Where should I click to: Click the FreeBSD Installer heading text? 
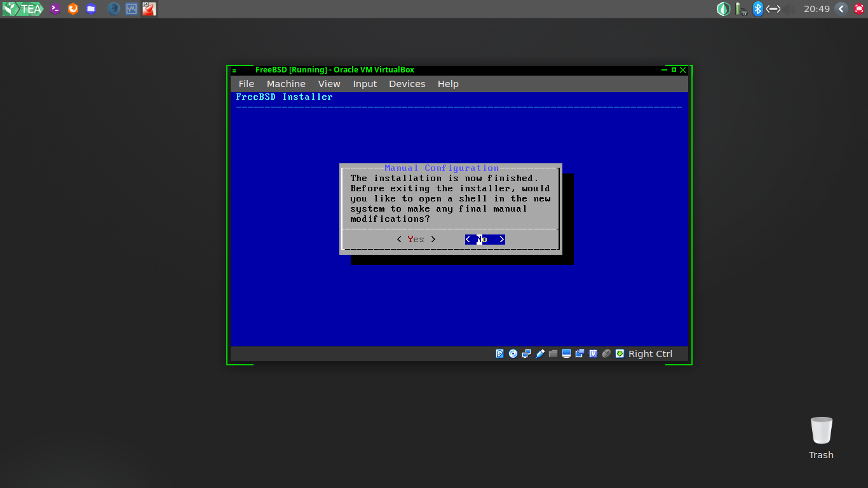click(284, 97)
